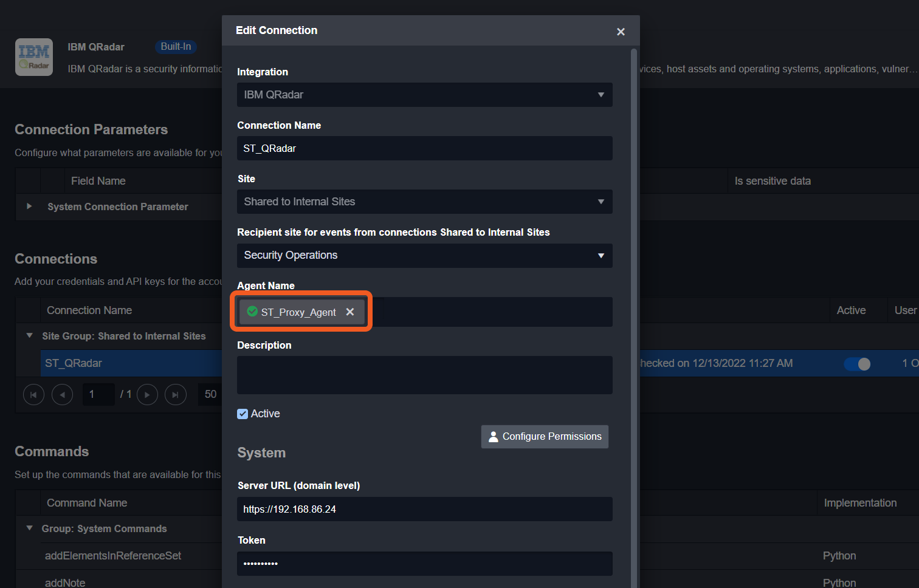Remove the ST_Proxy_Agent tag
The image size is (919, 588).
tap(350, 312)
